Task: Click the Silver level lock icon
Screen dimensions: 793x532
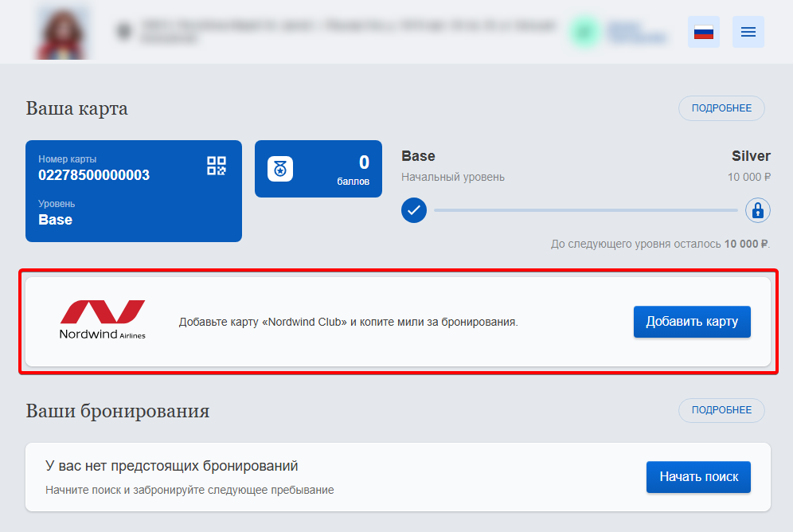Action: (x=758, y=210)
